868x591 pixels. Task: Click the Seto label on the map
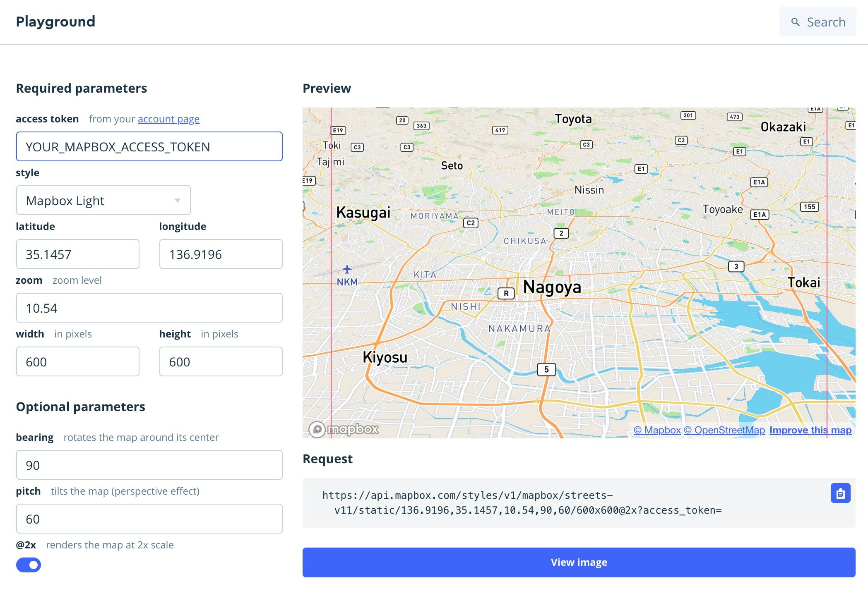click(x=452, y=166)
